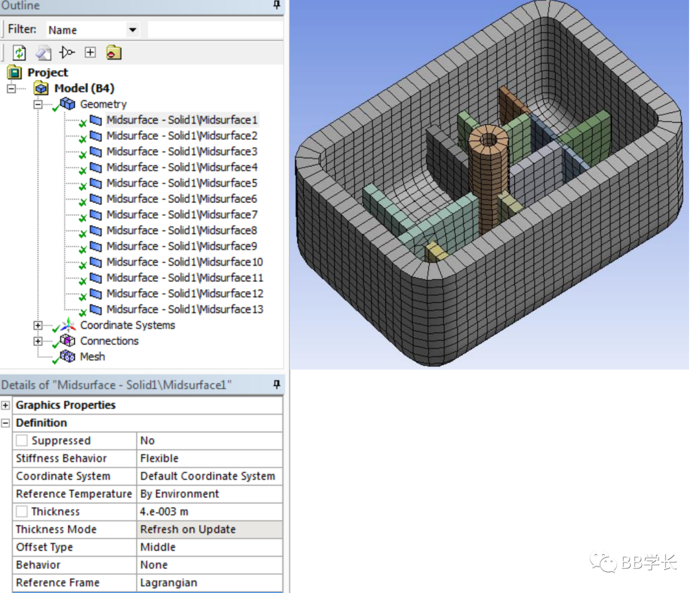The height and width of the screenshot is (593, 700).
Task: Select the orange cylinder boss in viewport
Action: click(488, 179)
